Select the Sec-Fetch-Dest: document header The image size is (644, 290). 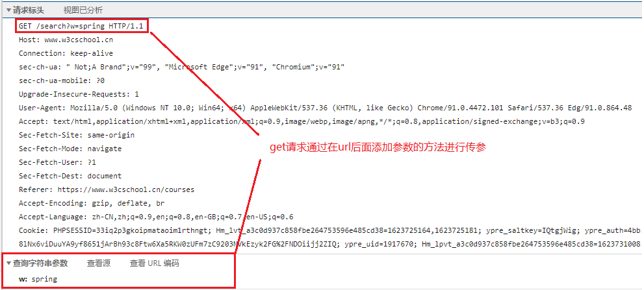pos(70,176)
